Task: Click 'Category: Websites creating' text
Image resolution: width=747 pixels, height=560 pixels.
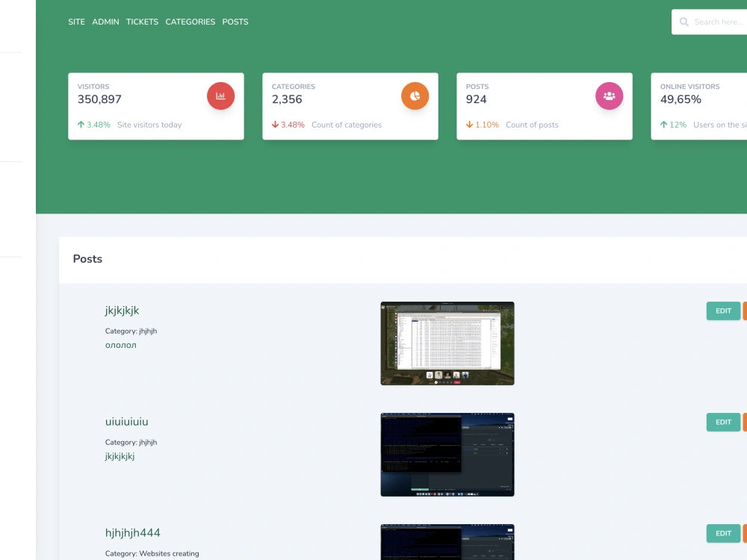Action: 152,553
